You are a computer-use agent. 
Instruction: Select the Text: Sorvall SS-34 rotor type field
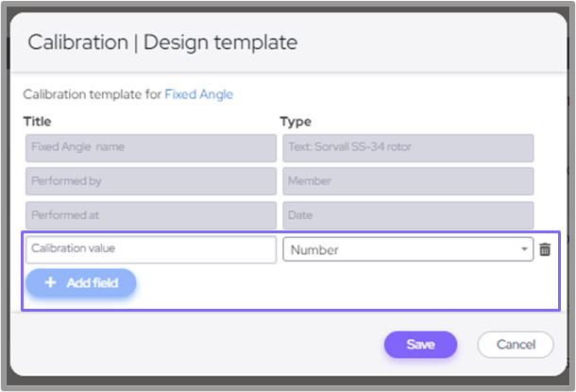point(408,147)
